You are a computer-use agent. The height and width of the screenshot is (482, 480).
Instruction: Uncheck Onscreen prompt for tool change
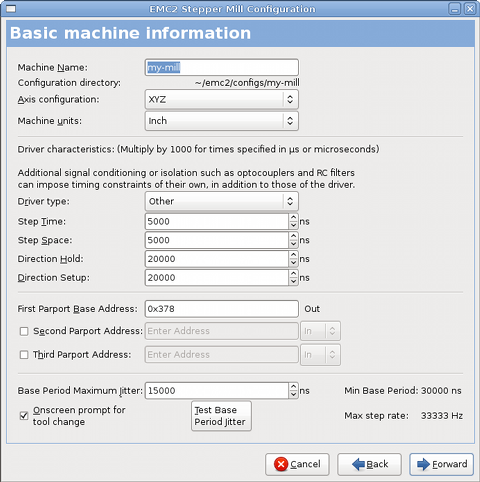24,416
